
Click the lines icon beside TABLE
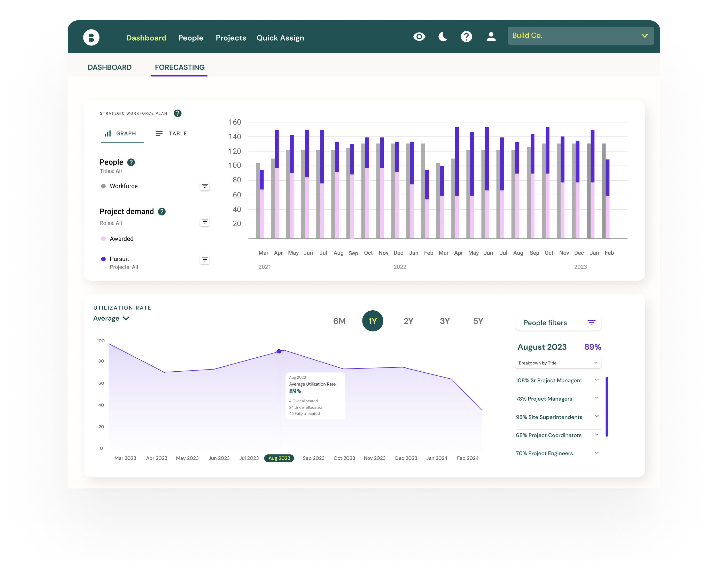coord(159,133)
